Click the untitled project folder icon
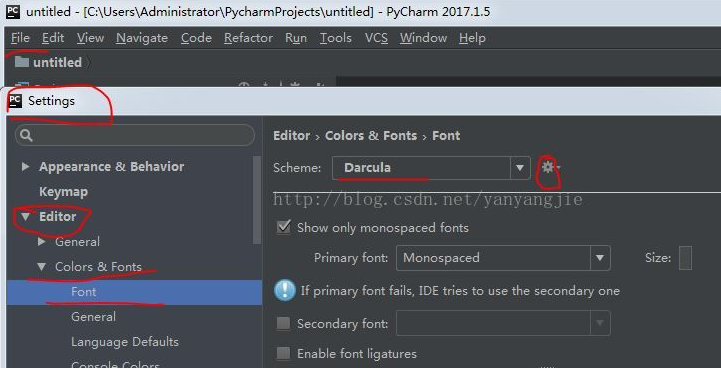Image resolution: width=721 pixels, height=368 pixels. point(22,62)
